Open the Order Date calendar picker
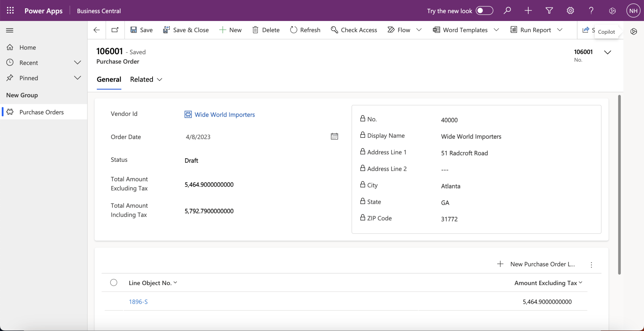Image resolution: width=644 pixels, height=331 pixels. (334, 137)
